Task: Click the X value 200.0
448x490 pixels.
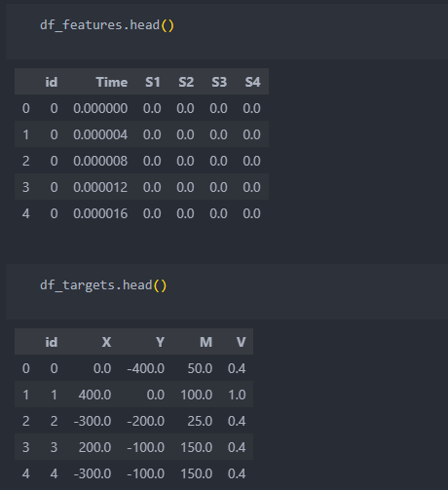Action: [x=94, y=447]
